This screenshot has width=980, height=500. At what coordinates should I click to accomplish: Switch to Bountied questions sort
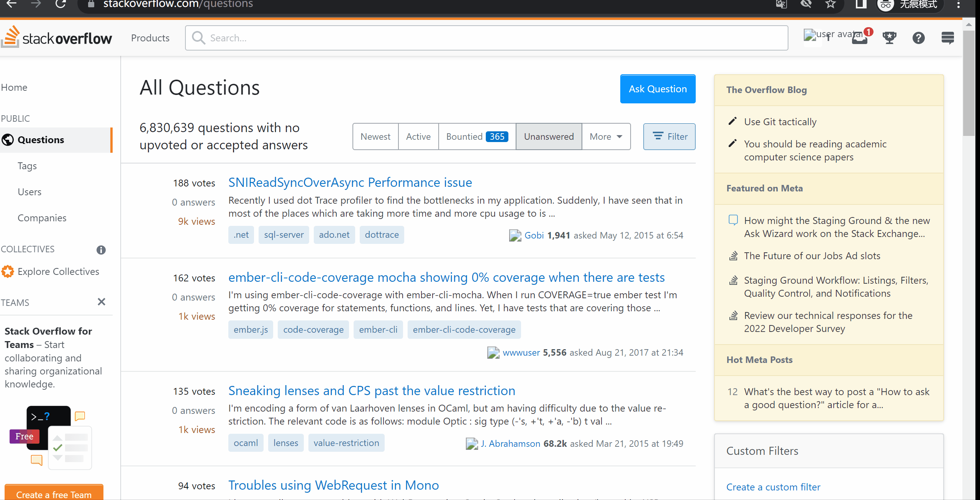477,137
